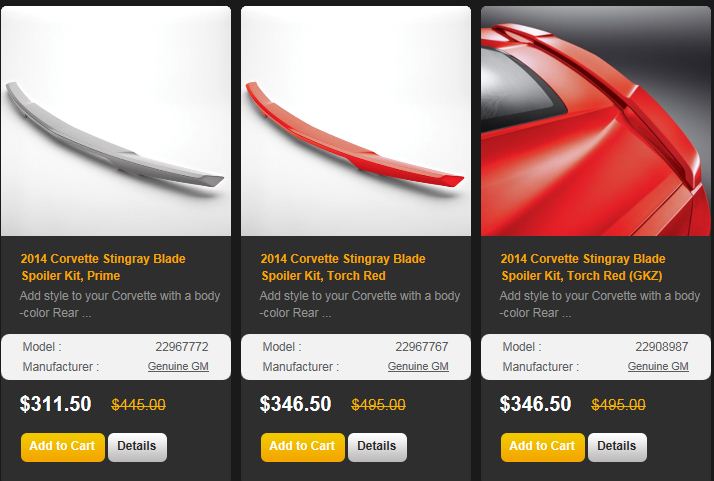Open Details for model 22967767
The width and height of the screenshot is (714, 481).
point(377,447)
